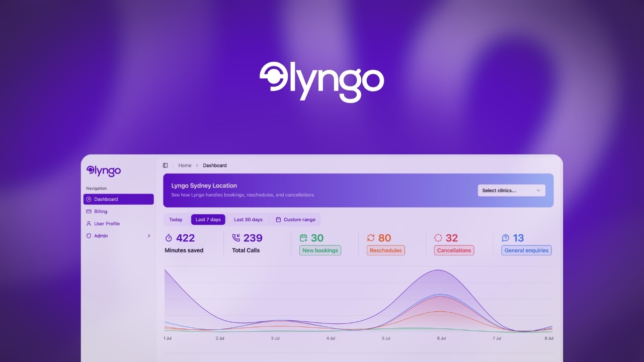Open Dashboard in the sidebar
Screen dimensions: 644x362
119,200
